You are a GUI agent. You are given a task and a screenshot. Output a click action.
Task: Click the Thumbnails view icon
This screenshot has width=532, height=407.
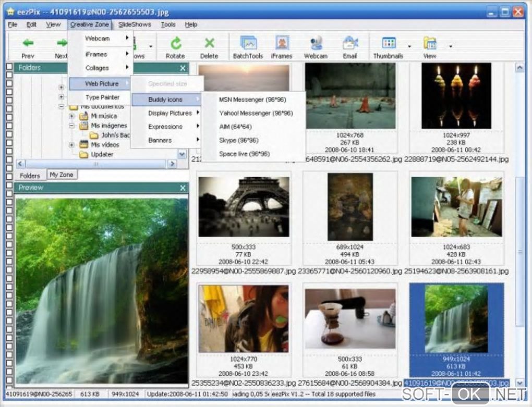(x=389, y=43)
